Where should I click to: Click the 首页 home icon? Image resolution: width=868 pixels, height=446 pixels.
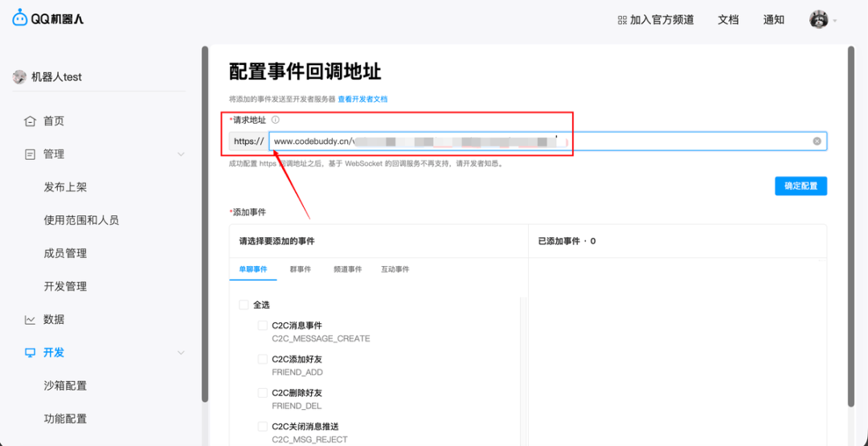[30, 121]
